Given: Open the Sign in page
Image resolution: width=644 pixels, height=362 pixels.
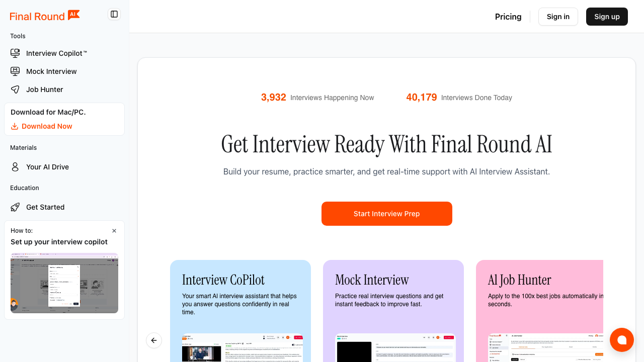Looking at the screenshot, I should [x=558, y=17].
